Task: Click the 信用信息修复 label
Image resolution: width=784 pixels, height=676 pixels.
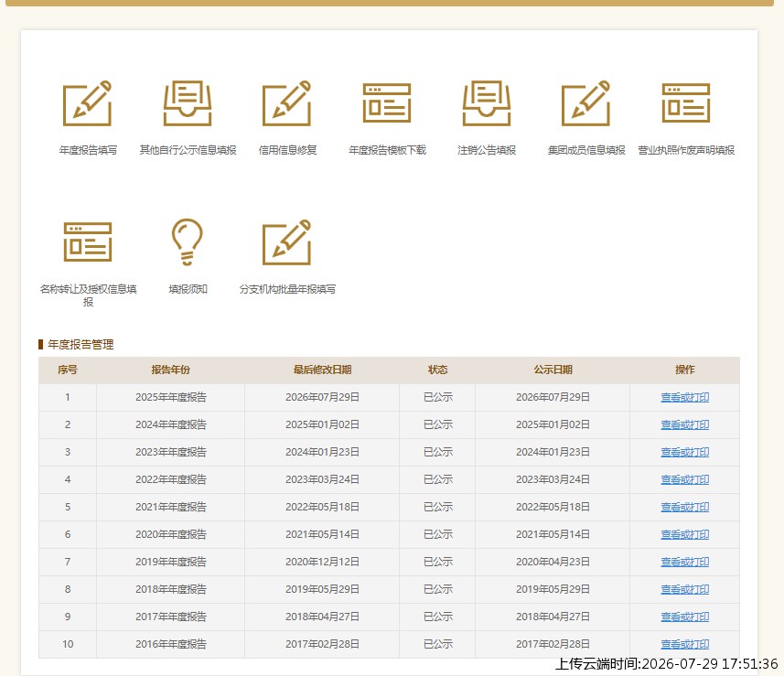Action: coord(287,150)
